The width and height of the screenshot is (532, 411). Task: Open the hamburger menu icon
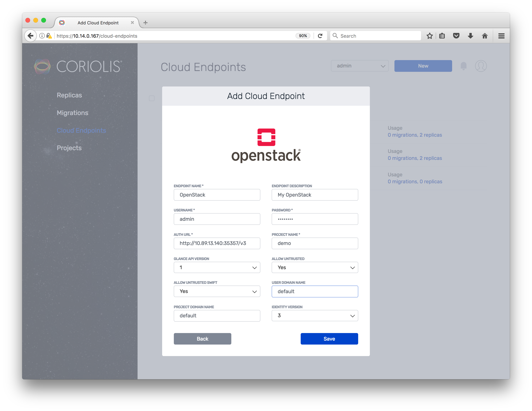(x=501, y=36)
